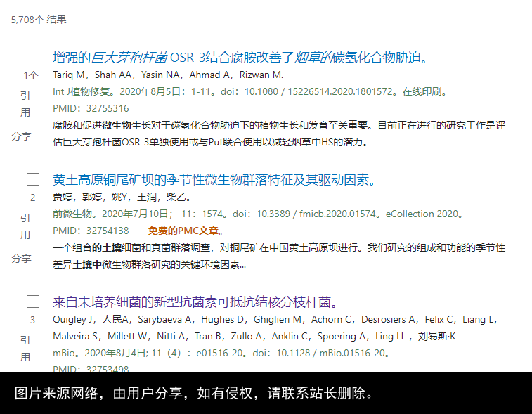Click citation line Int J植物修复 2020年8月5日
Viewport: 532px width, 414px height.
[x=251, y=91]
